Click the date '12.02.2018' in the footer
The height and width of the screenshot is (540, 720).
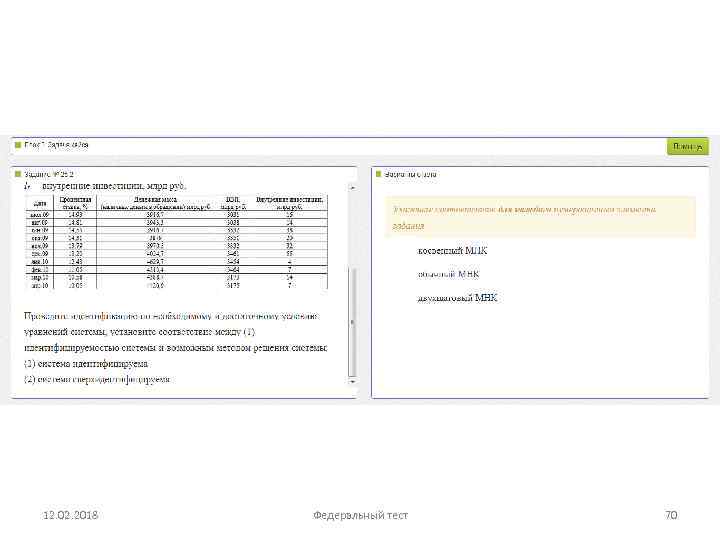70,515
